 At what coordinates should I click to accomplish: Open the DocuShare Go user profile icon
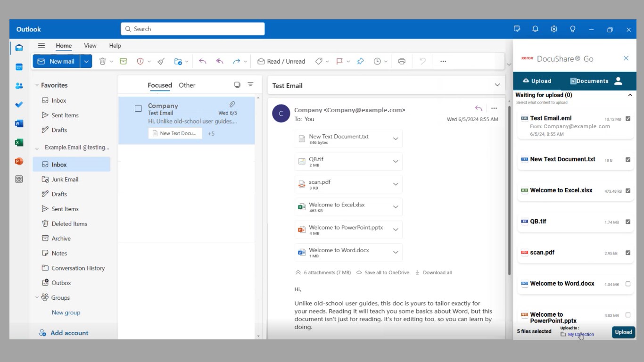619,81
